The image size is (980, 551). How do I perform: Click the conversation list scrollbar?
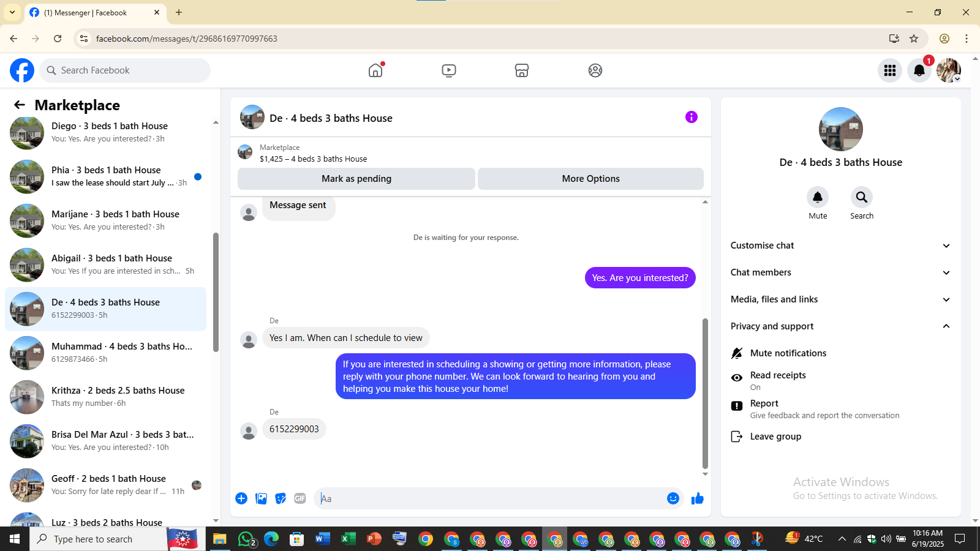[x=216, y=292]
